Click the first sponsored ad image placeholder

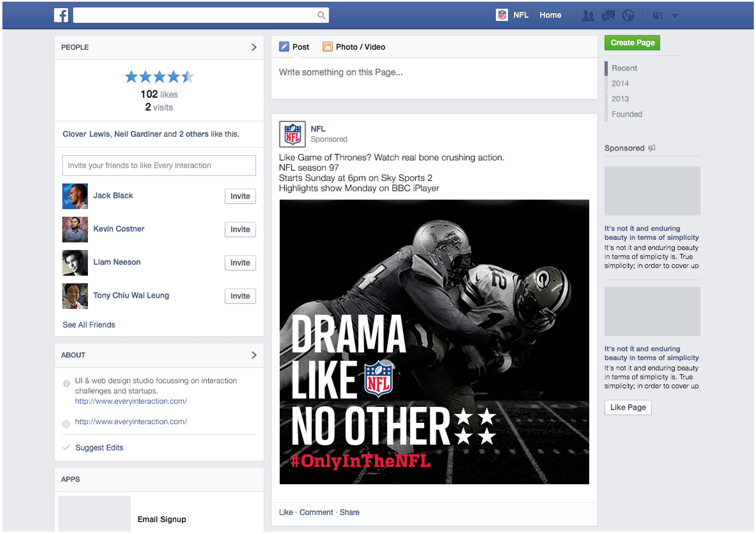pyautogui.click(x=652, y=191)
